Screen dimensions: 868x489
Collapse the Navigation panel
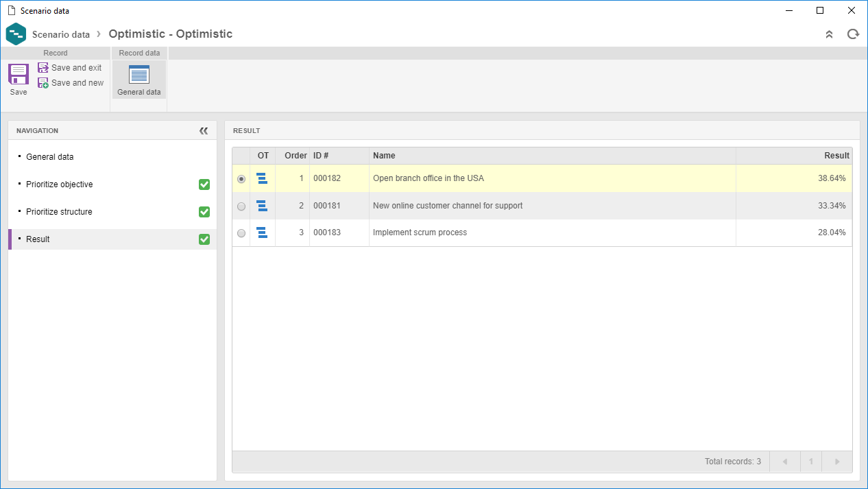pyautogui.click(x=204, y=130)
